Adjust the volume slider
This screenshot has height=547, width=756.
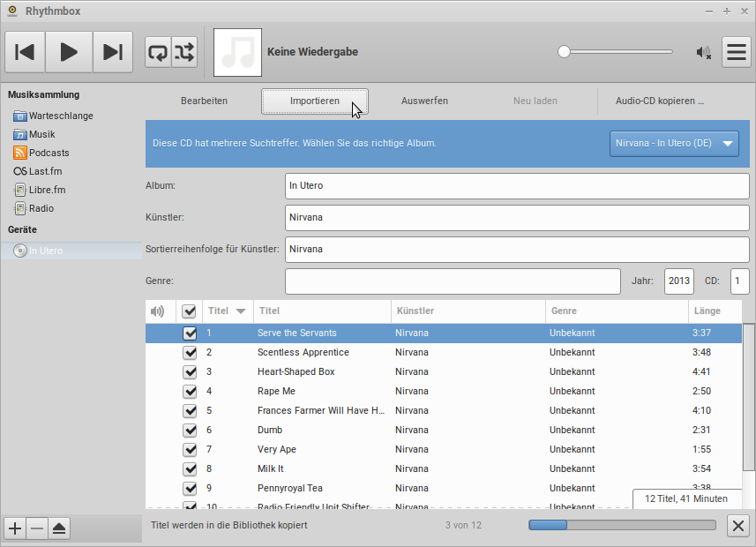pyautogui.click(x=615, y=52)
